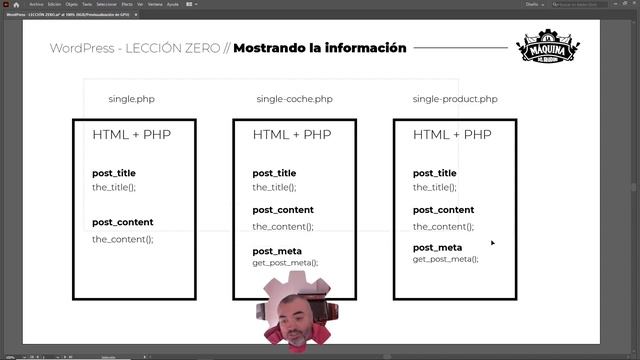Open the Ventana menu
The width and height of the screenshot is (640, 360).
point(155,4)
